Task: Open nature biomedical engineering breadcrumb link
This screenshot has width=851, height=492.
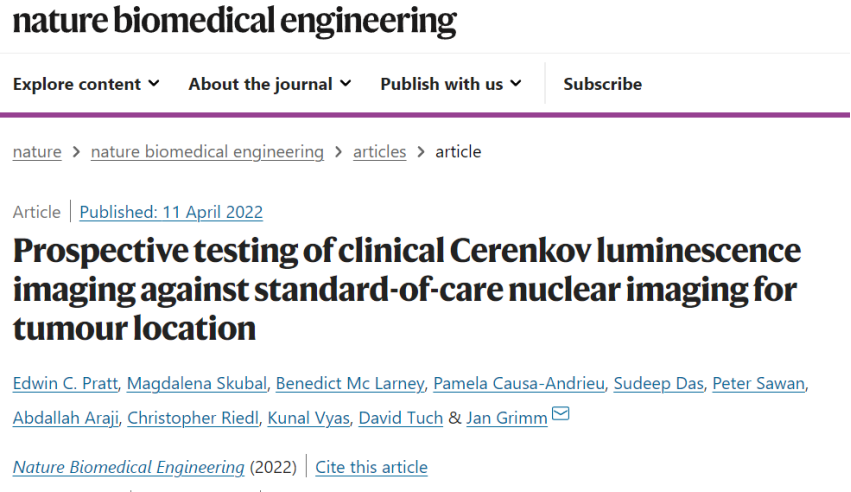Action: (x=207, y=152)
